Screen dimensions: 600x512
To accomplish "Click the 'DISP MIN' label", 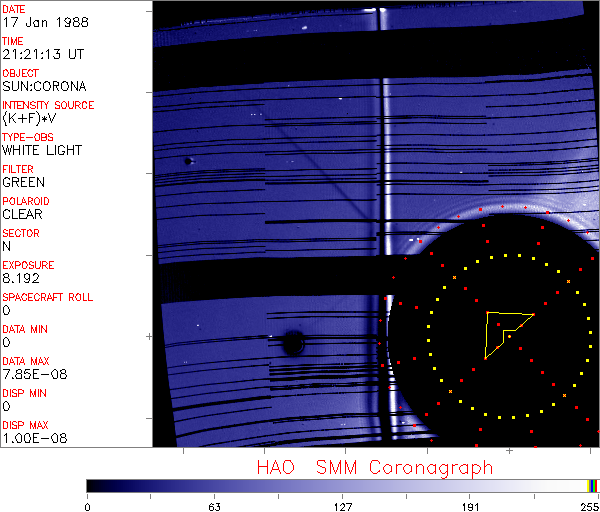I will [x=24, y=393].
